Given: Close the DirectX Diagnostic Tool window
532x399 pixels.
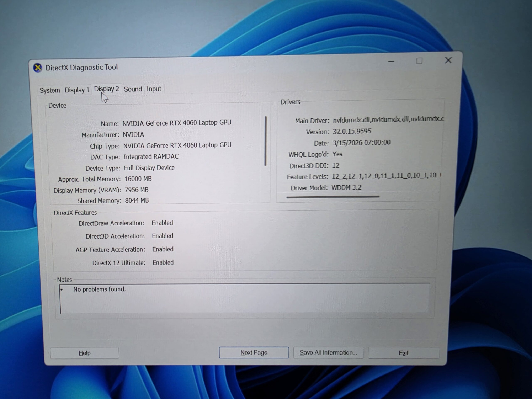Looking at the screenshot, I should point(448,60).
